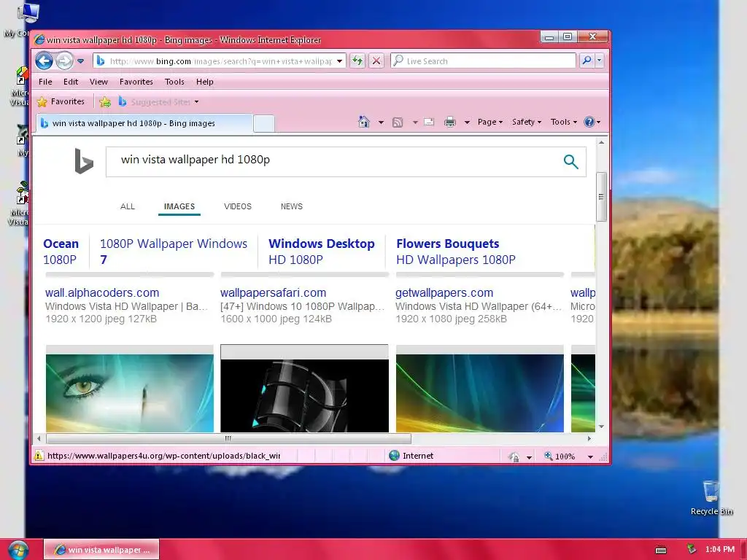Switch to the VIDEOS results tab
The height and width of the screenshot is (560, 747).
coord(238,206)
